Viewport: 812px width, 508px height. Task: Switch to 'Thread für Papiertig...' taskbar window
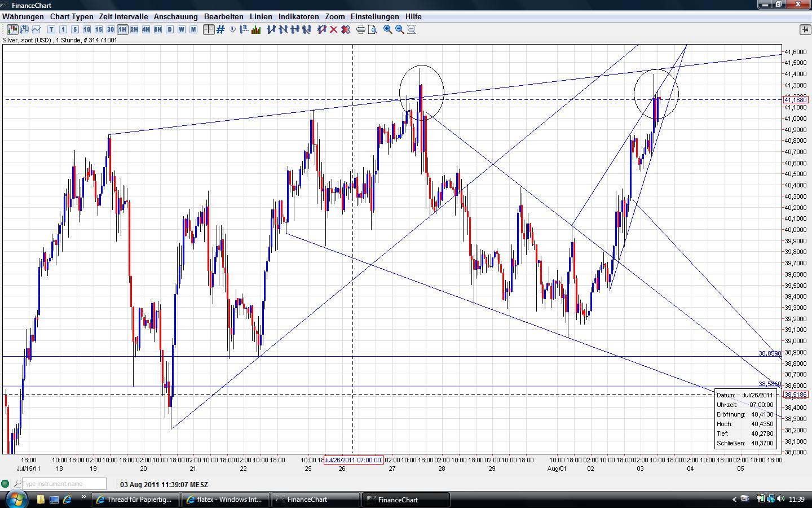pos(136,500)
